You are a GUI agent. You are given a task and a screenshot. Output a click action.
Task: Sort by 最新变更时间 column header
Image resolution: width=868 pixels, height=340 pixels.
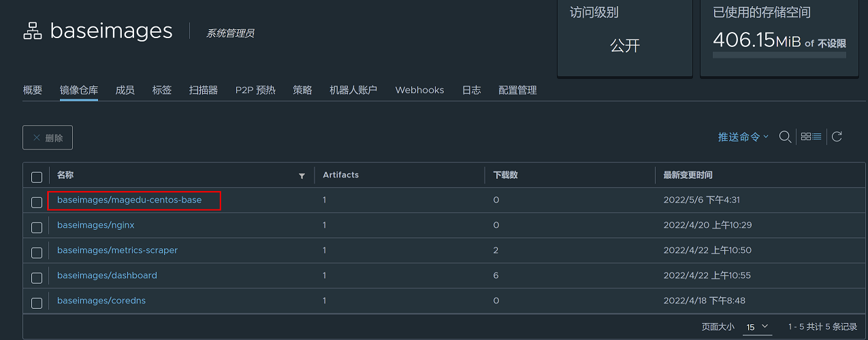pos(688,175)
